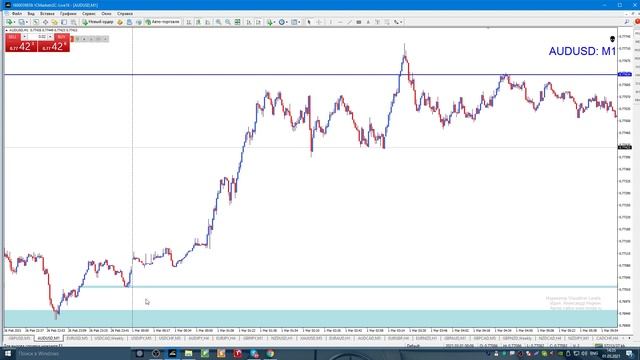
Task: Switch chart to line chart type
Action: [x=208, y=22]
